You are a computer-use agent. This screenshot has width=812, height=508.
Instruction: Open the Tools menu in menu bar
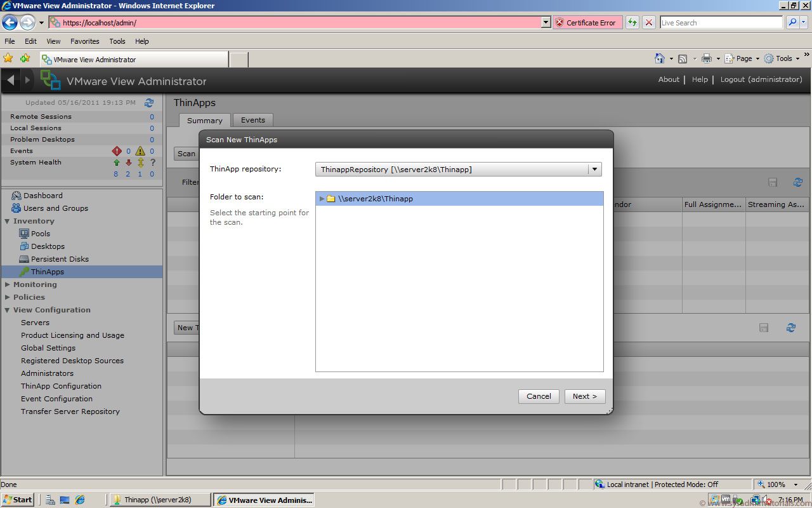(117, 41)
